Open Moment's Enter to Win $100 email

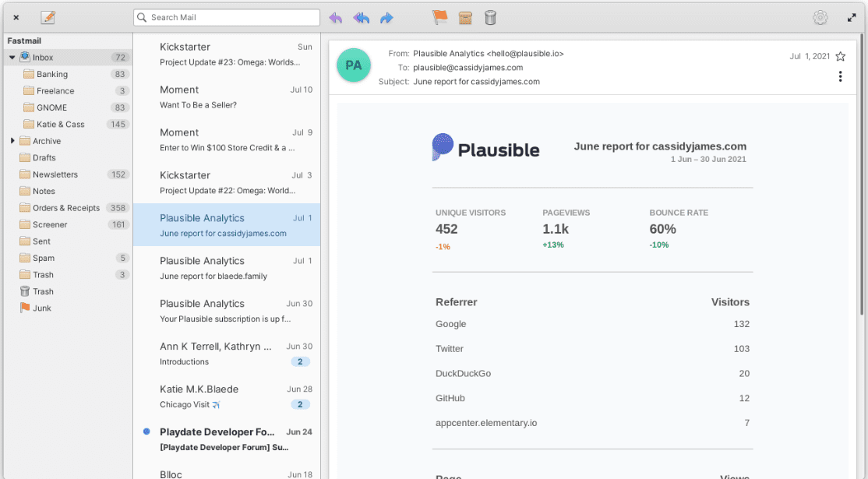point(227,140)
